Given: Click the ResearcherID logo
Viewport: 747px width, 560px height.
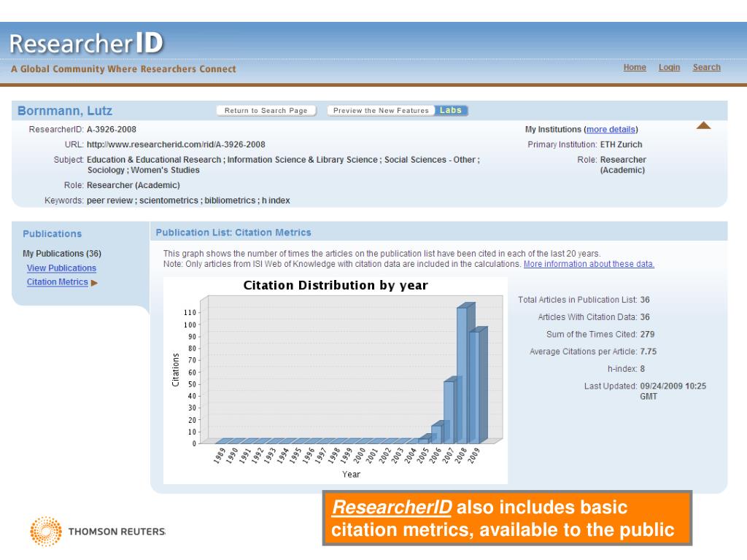Looking at the screenshot, I should pyautogui.click(x=86, y=43).
